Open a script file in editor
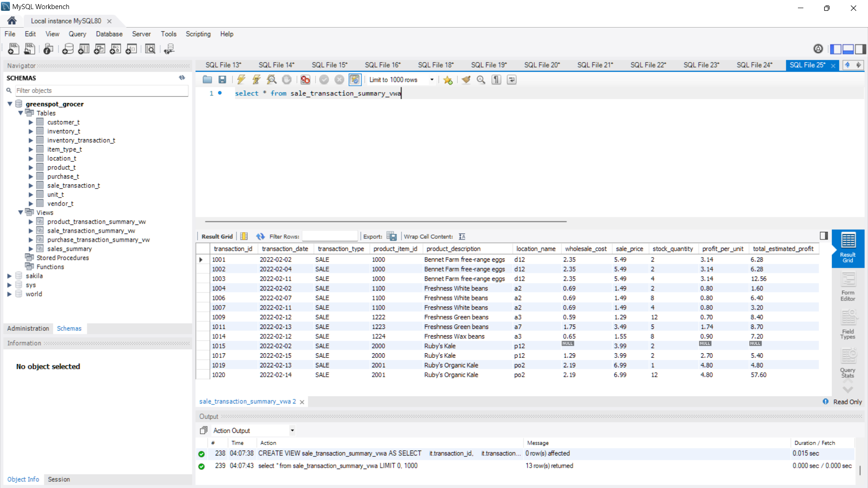Screen dimensions: 868x488 [208, 80]
